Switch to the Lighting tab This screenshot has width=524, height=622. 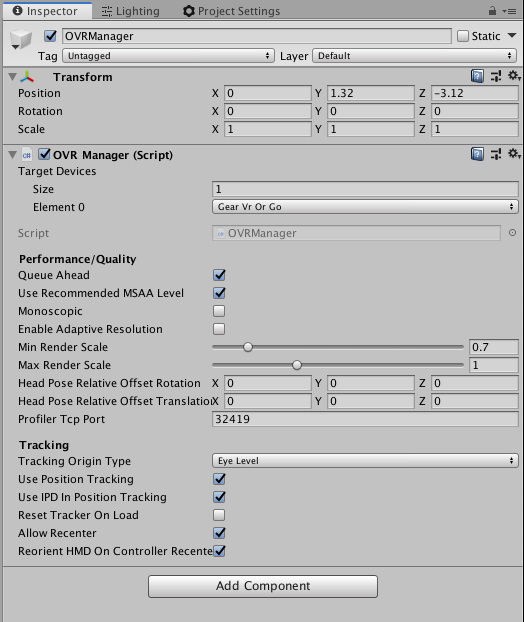pyautogui.click(x=131, y=11)
